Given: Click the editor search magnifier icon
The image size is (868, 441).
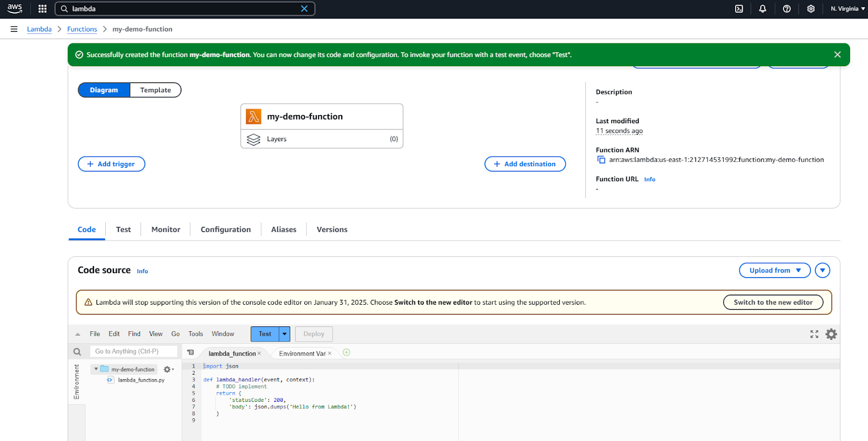Looking at the screenshot, I should [x=77, y=352].
